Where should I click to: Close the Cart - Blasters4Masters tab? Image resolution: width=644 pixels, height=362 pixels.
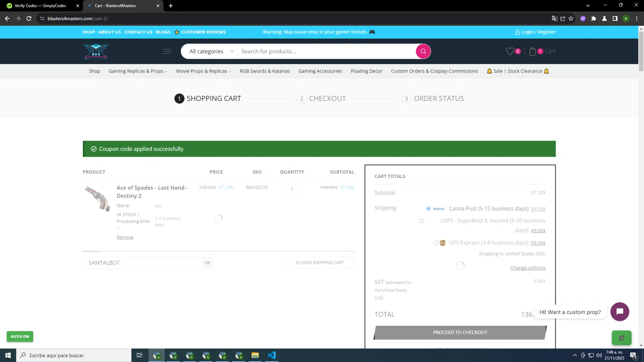click(158, 6)
